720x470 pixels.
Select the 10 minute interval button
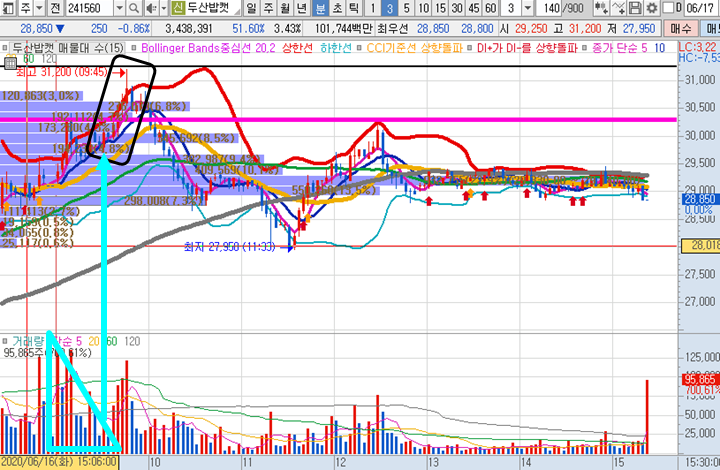click(x=423, y=8)
